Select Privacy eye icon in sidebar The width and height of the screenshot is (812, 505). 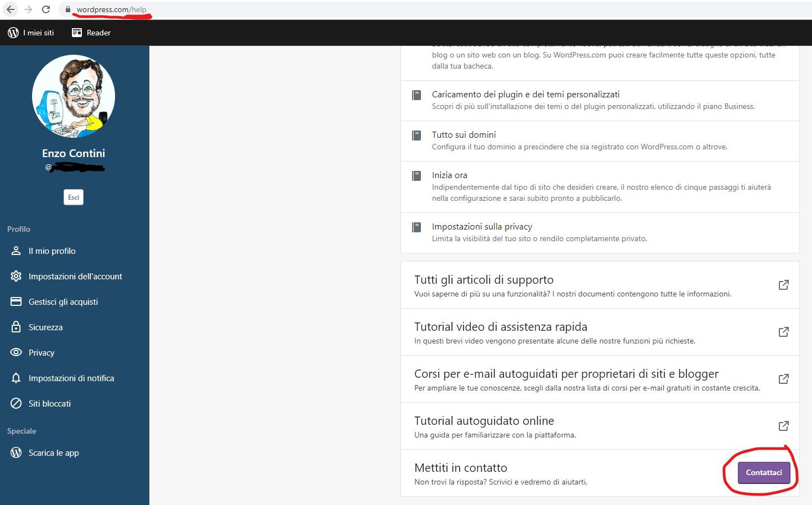[16, 352]
